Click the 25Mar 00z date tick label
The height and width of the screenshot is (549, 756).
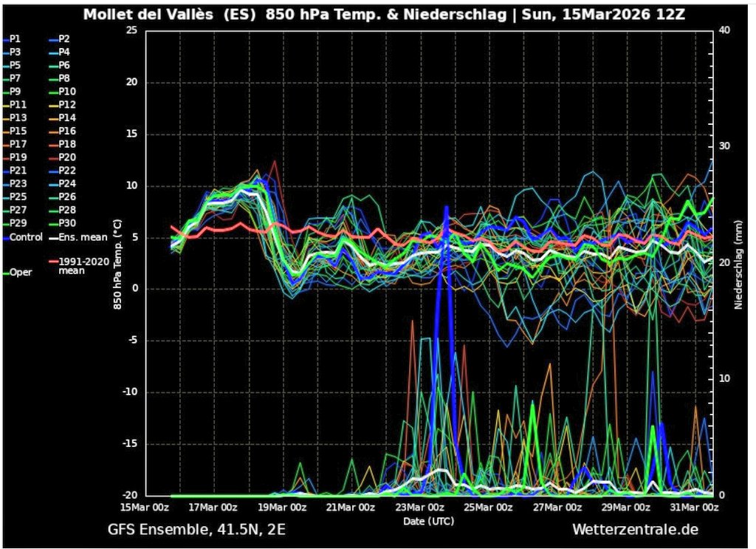(x=488, y=508)
